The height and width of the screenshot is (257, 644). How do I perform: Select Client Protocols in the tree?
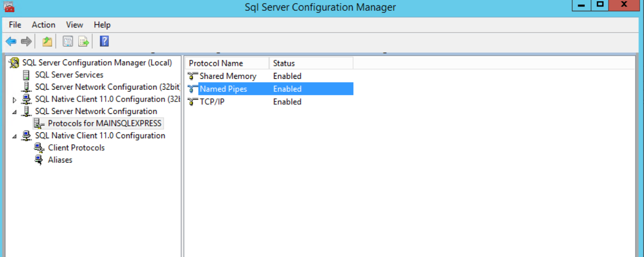point(77,147)
